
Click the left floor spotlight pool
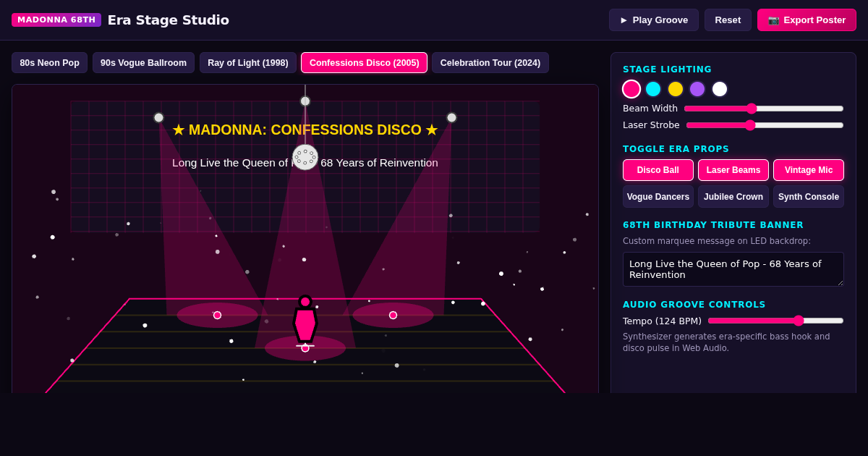[x=217, y=315]
